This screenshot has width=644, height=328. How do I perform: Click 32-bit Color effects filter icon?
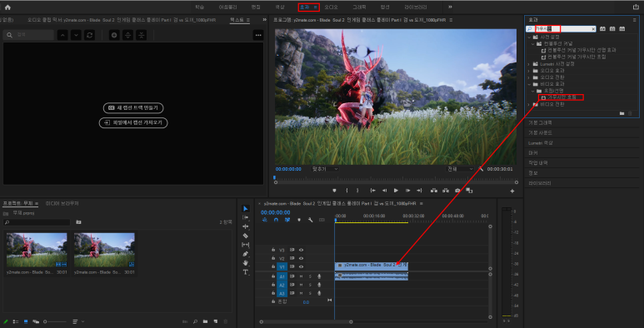612,29
